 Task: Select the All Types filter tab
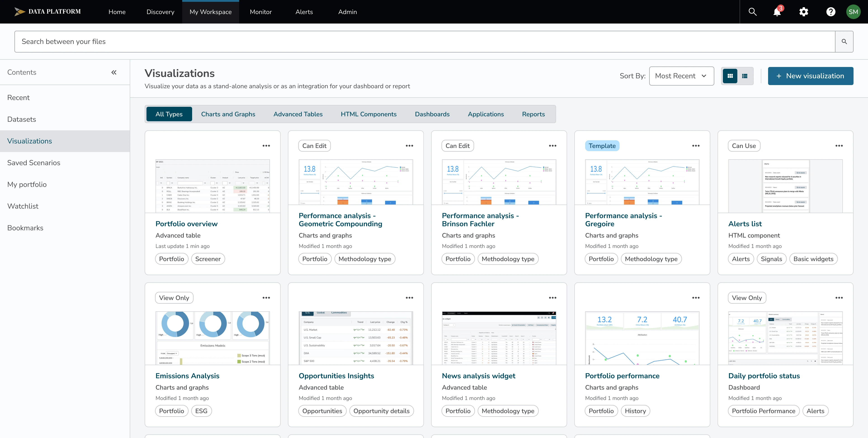[x=169, y=114]
